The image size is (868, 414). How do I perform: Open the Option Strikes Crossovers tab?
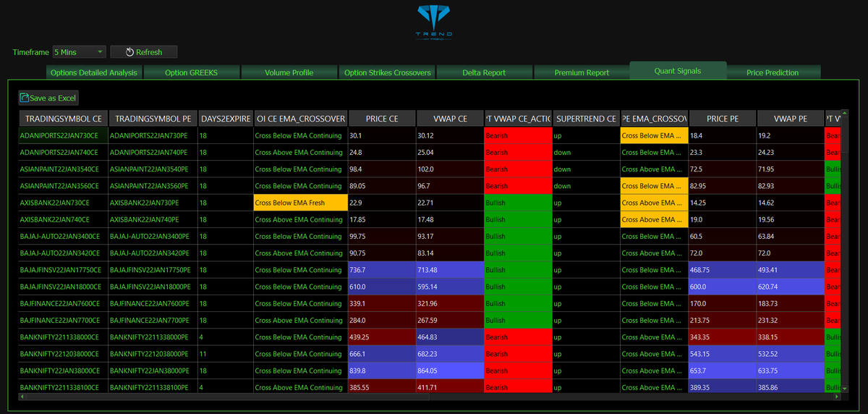point(387,72)
